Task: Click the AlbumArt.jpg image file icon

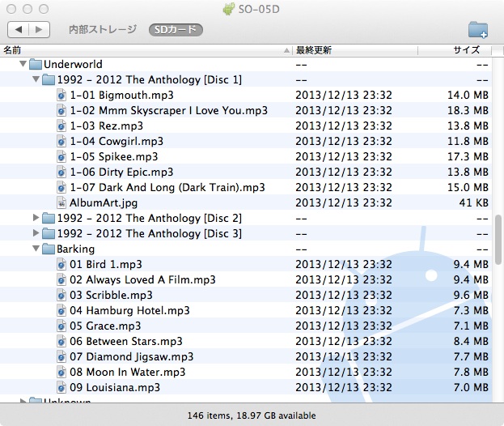Action: coord(61,203)
